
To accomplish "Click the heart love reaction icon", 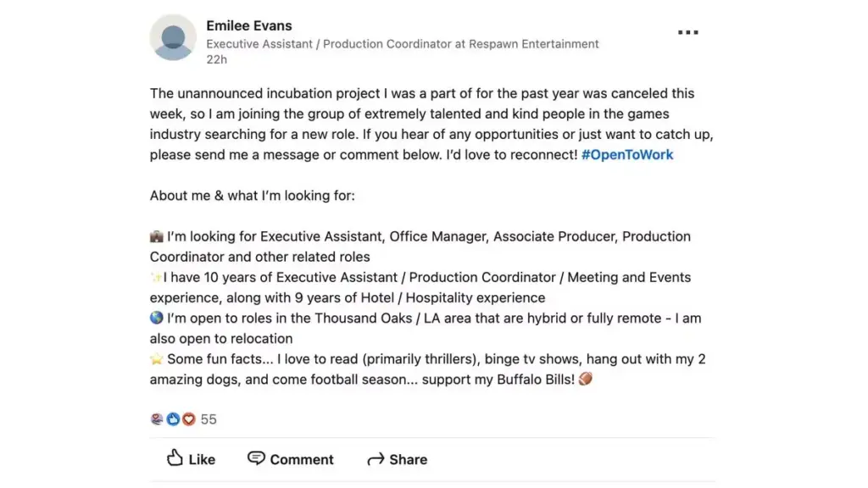I will point(189,419).
